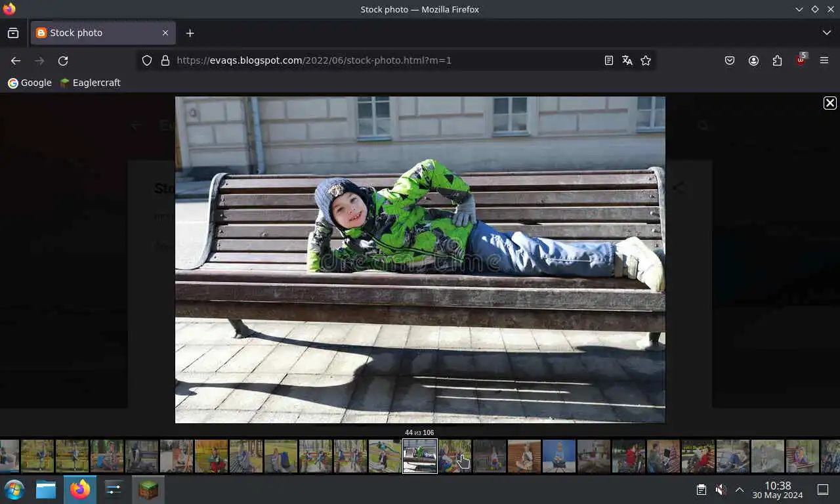Expand hidden system tray icons
The image size is (840, 504).
coord(740,490)
